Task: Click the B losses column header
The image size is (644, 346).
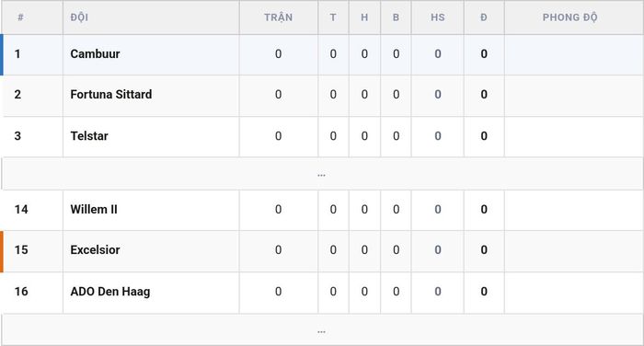Action: tap(396, 17)
